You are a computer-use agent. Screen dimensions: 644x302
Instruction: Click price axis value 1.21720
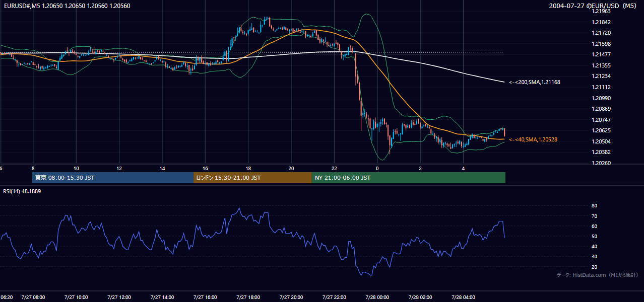tap(601, 33)
